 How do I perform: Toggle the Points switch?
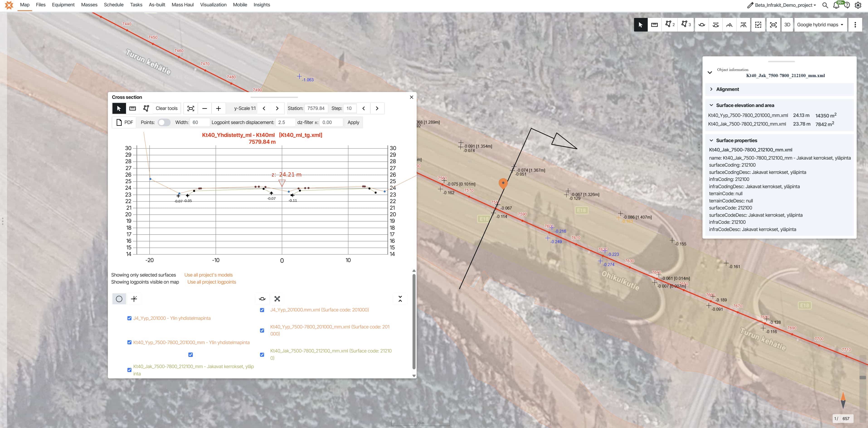click(x=164, y=122)
